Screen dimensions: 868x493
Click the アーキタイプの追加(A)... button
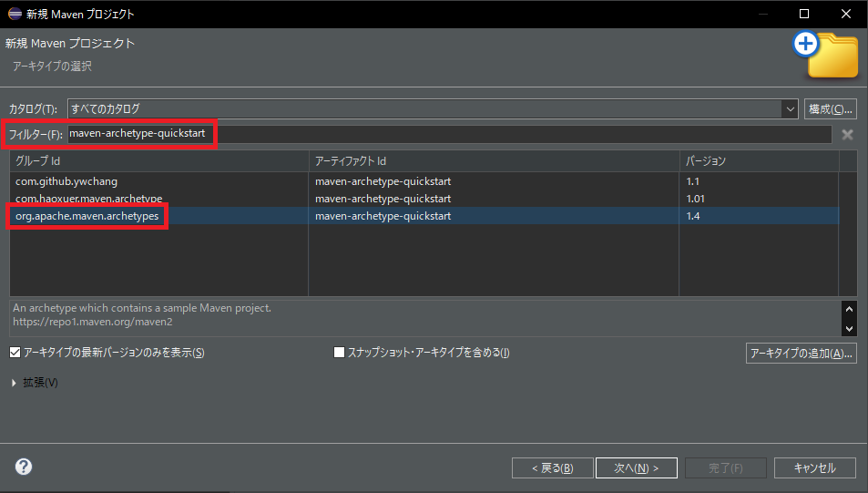tap(801, 354)
